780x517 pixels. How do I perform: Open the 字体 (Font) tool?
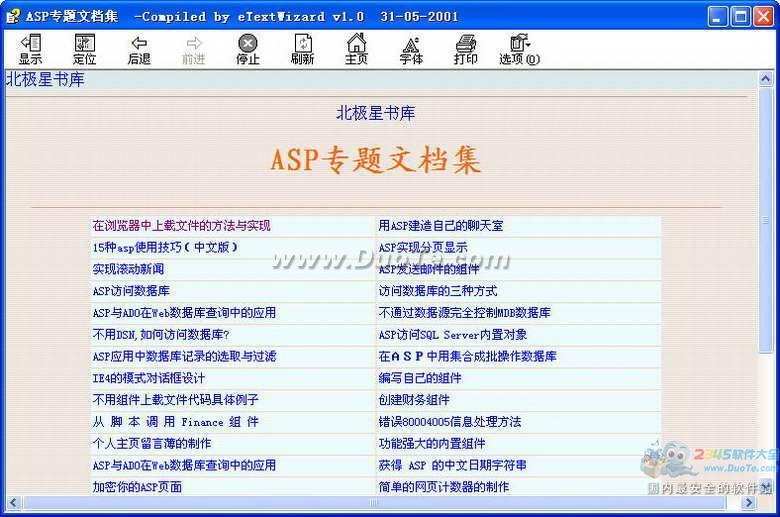point(411,50)
